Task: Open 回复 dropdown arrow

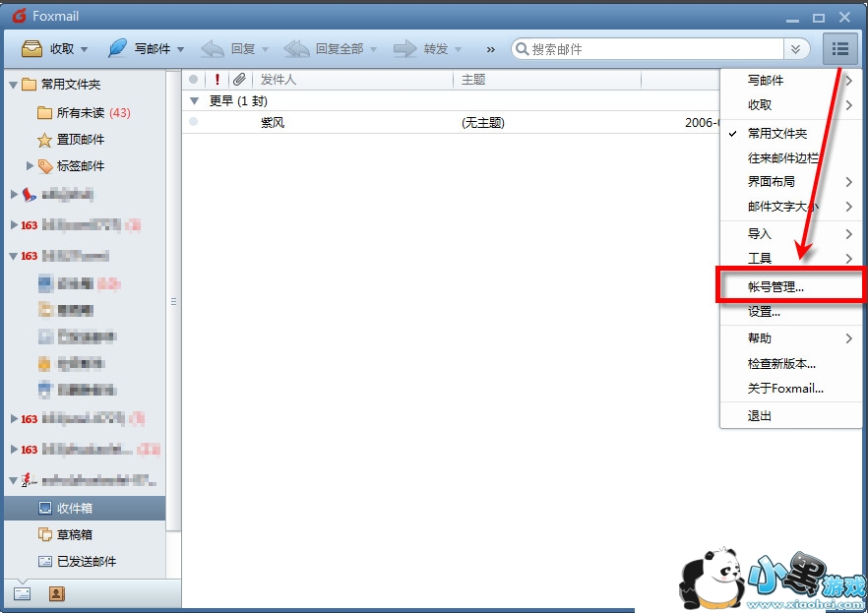Action: 265,50
